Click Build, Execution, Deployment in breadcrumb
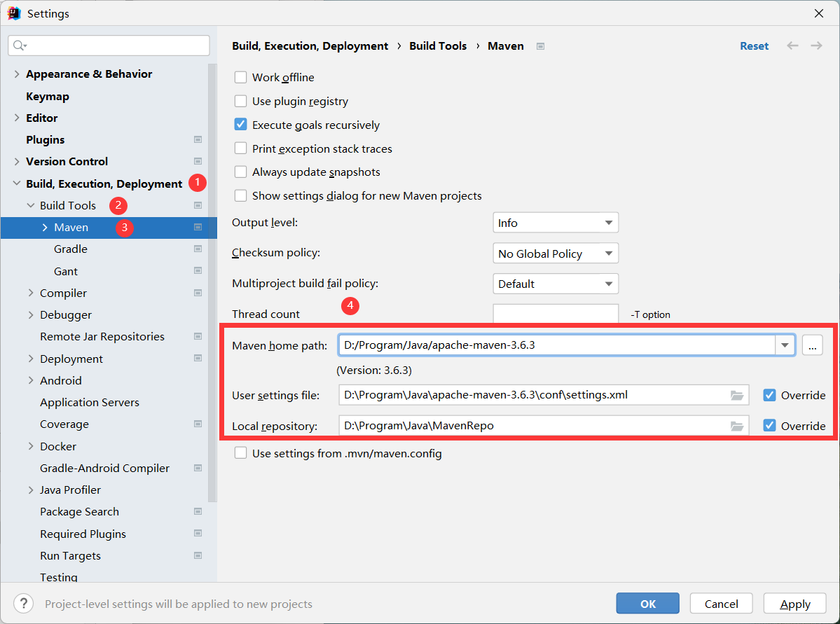840x624 pixels. tap(310, 46)
